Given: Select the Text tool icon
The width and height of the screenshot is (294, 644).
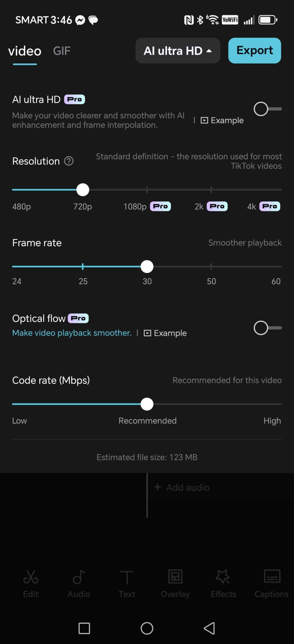Looking at the screenshot, I should [x=127, y=577].
